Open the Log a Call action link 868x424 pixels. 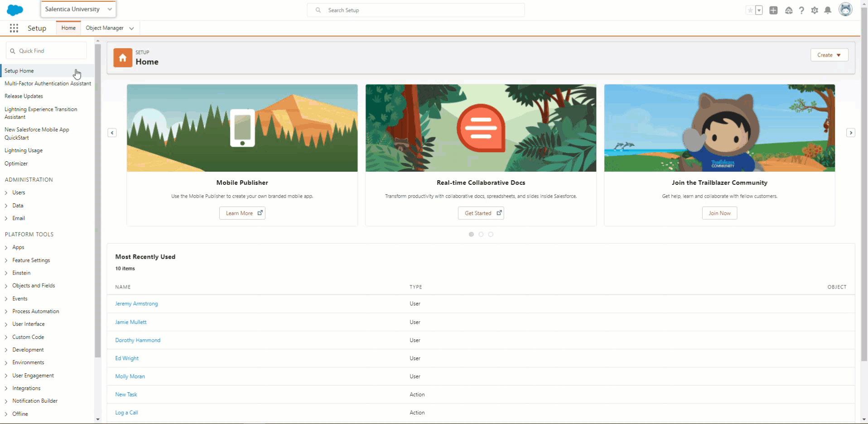(x=126, y=413)
